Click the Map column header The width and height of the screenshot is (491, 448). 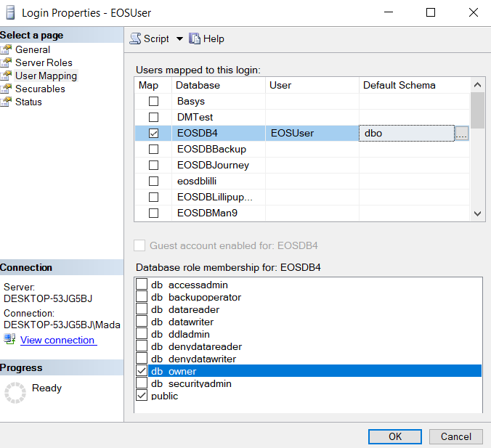click(x=153, y=85)
